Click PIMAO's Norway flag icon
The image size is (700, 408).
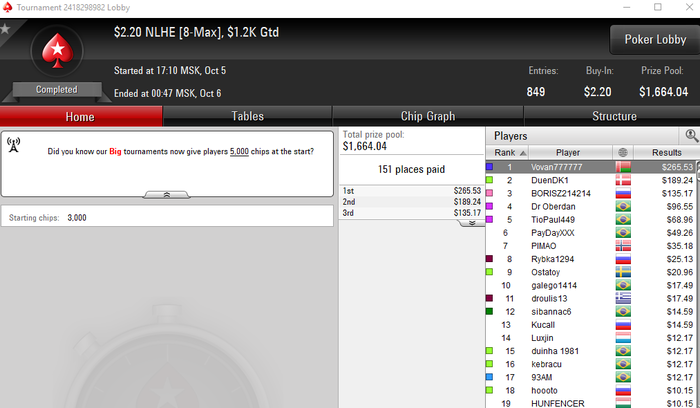click(623, 246)
